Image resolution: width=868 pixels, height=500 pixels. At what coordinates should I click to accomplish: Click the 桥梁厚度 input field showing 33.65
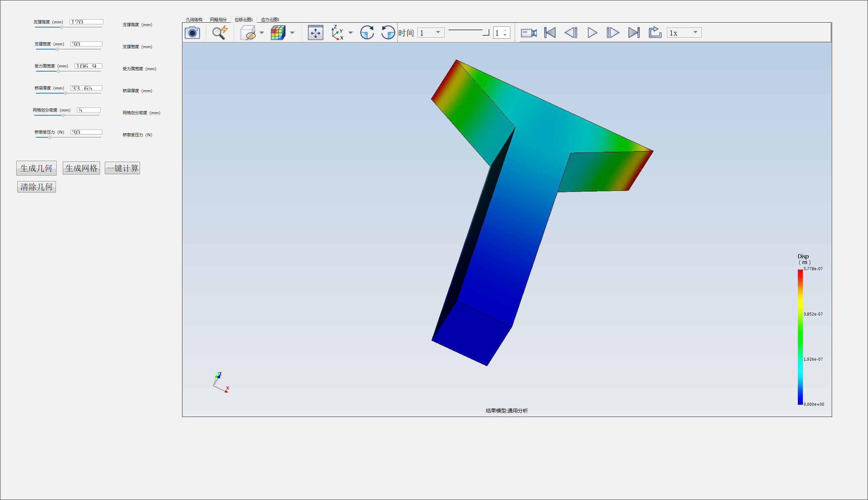tap(86, 87)
